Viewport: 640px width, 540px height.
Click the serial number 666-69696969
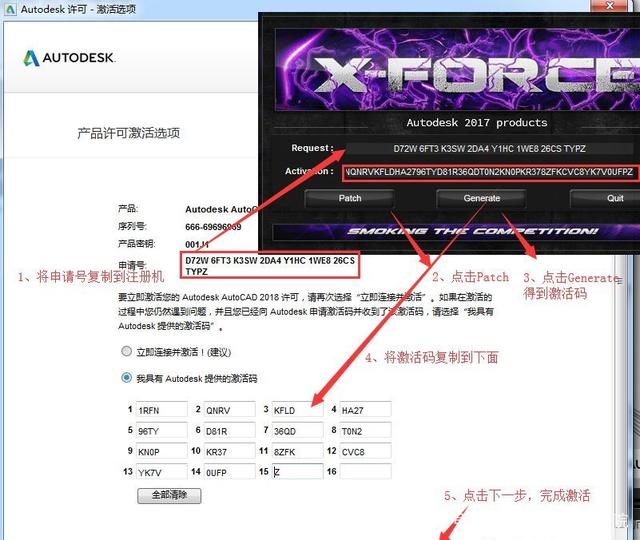click(x=213, y=227)
